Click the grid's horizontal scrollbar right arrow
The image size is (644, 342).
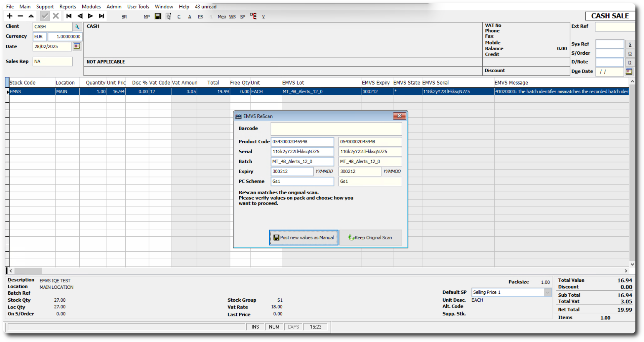tap(626, 271)
